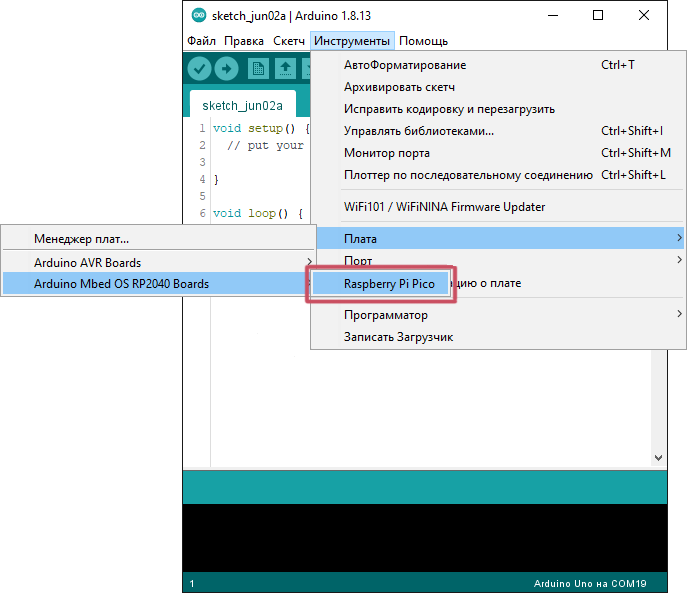Click line 1 code void setup()
The height and width of the screenshot is (593, 687).
pos(261,128)
